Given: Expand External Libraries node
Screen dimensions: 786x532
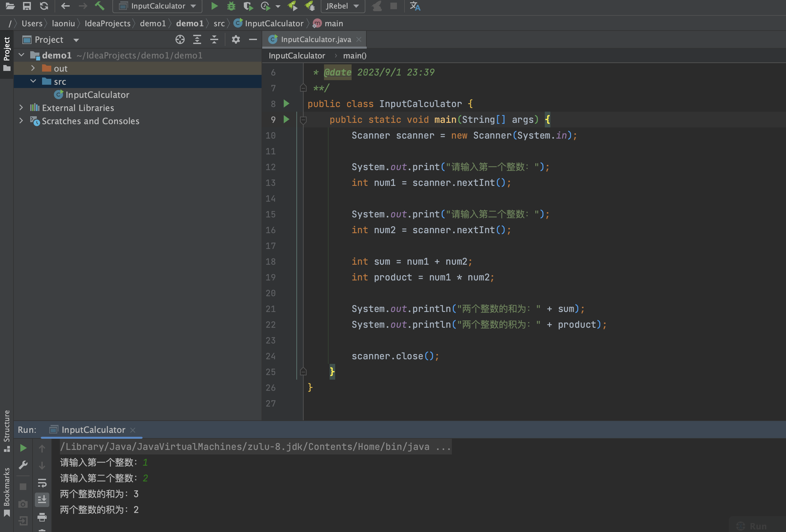Looking at the screenshot, I should click(21, 107).
